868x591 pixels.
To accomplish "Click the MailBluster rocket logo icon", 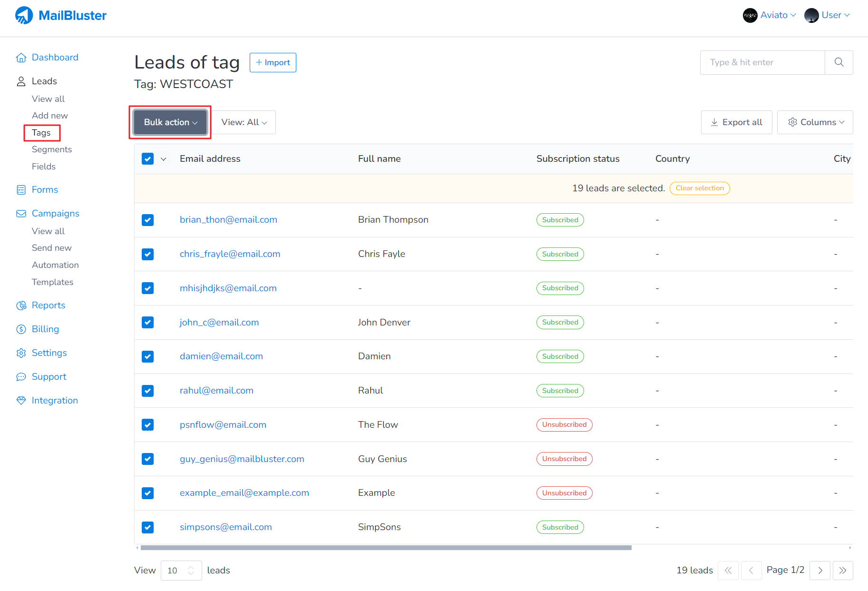I will point(24,15).
